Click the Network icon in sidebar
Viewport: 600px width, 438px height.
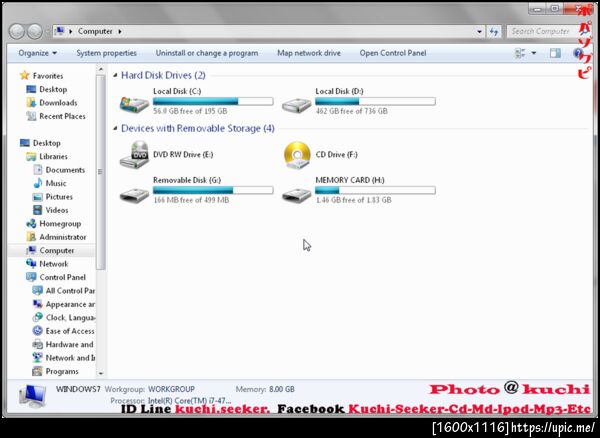pyautogui.click(x=31, y=264)
